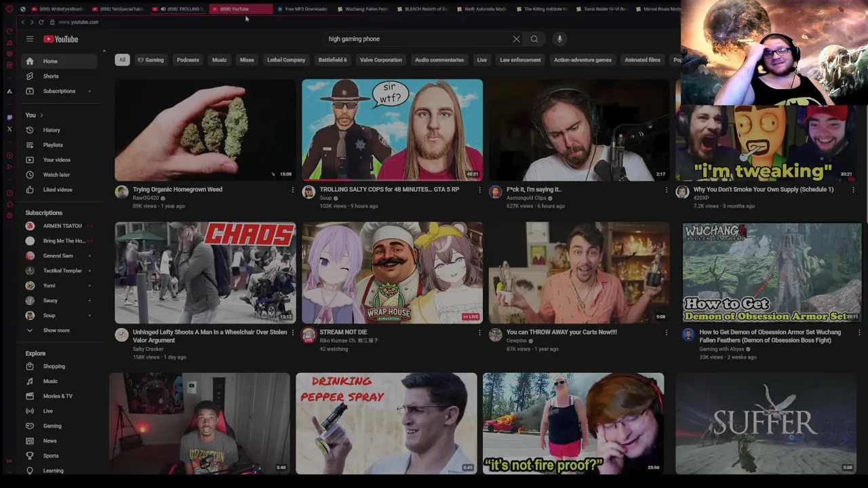868x488 pixels.
Task: Play the SUFFER thumbnail
Action: point(766,424)
